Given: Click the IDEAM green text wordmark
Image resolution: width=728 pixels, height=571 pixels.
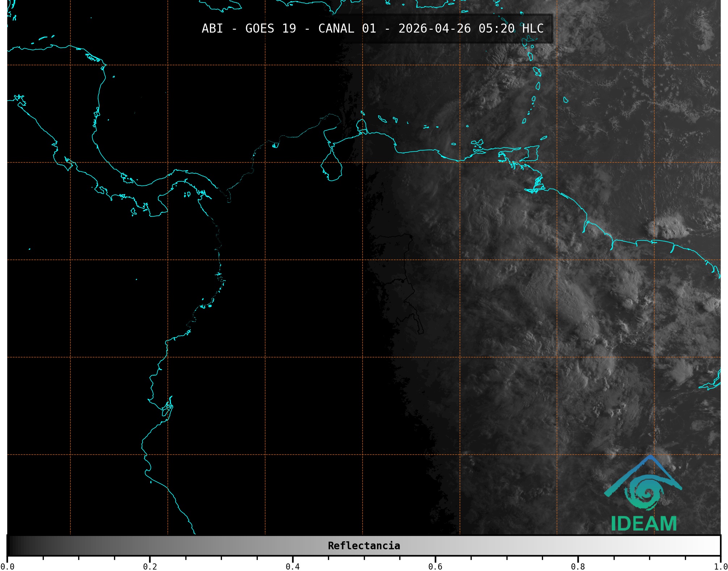Looking at the screenshot, I should tap(644, 524).
